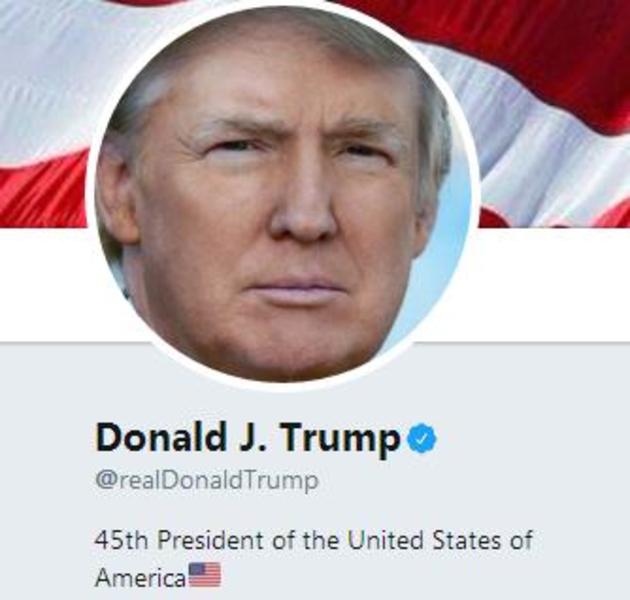
Task: Click the word "America" in the bio
Action: (x=141, y=578)
